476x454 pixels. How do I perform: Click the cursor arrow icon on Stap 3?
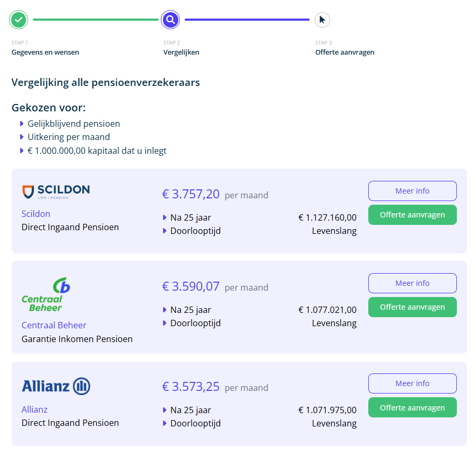click(x=322, y=20)
